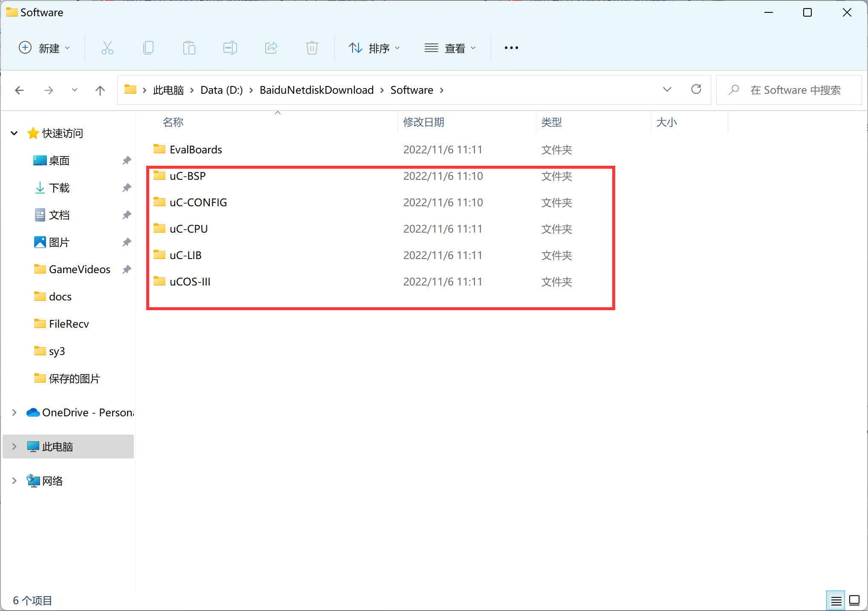Open the 新建 new item menu

coord(45,48)
